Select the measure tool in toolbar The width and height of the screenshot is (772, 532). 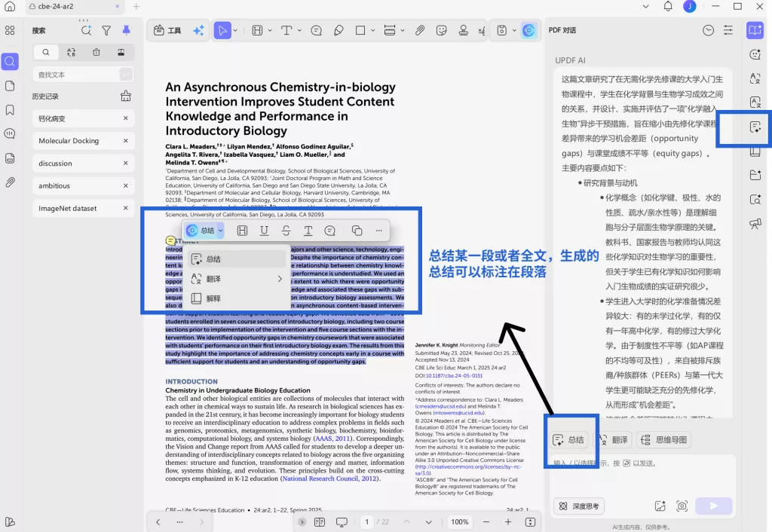click(x=390, y=30)
